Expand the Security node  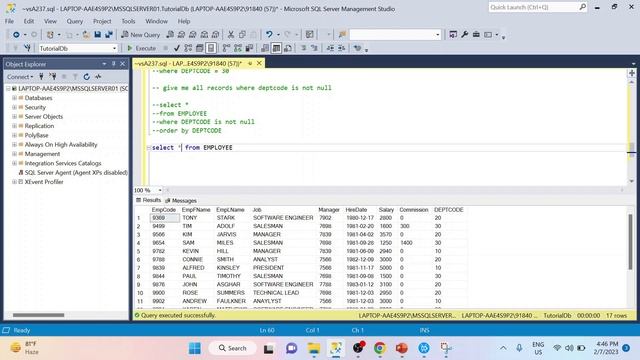click(14, 107)
